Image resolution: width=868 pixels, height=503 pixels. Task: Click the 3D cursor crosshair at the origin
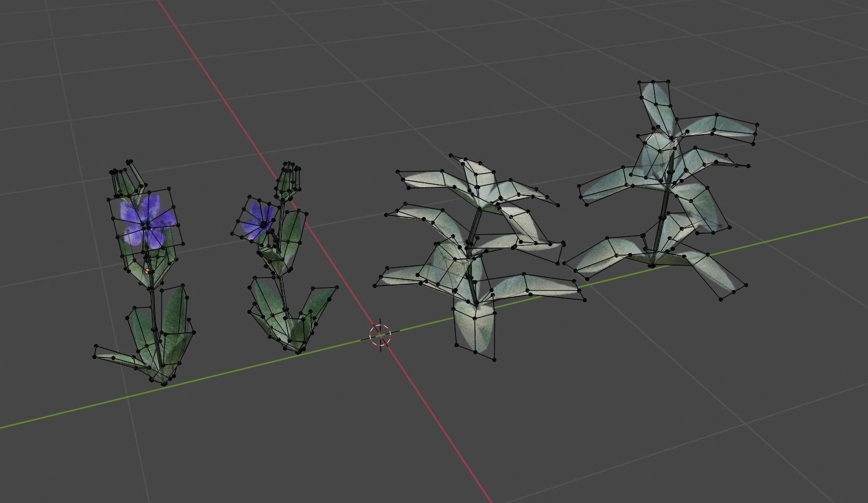[380, 334]
